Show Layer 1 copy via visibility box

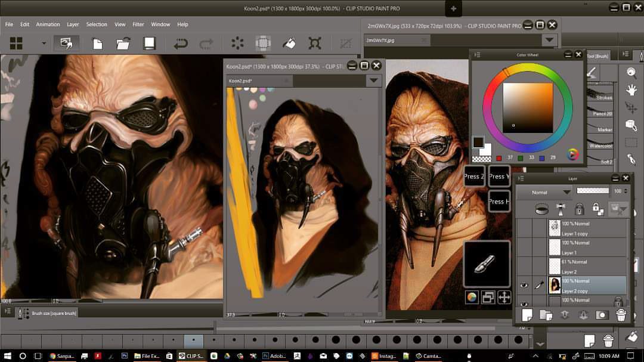click(x=524, y=228)
